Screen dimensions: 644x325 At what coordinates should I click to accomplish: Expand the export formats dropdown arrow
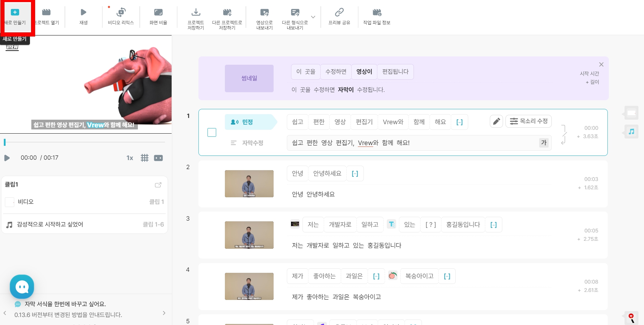coord(313,17)
